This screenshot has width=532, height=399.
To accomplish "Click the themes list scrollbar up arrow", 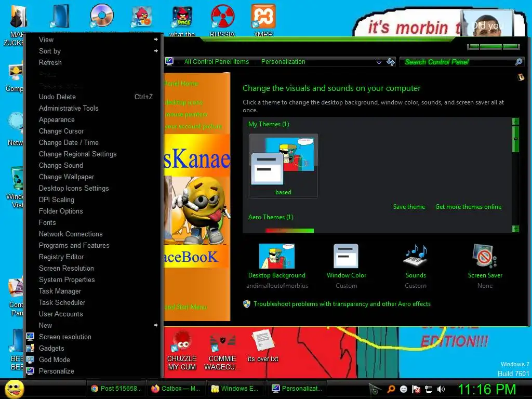I will point(516,121).
